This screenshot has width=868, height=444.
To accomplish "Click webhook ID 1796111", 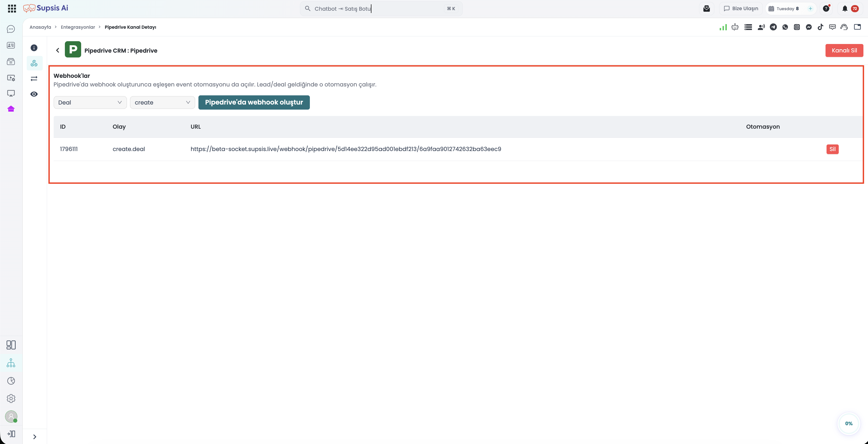I will (69, 149).
